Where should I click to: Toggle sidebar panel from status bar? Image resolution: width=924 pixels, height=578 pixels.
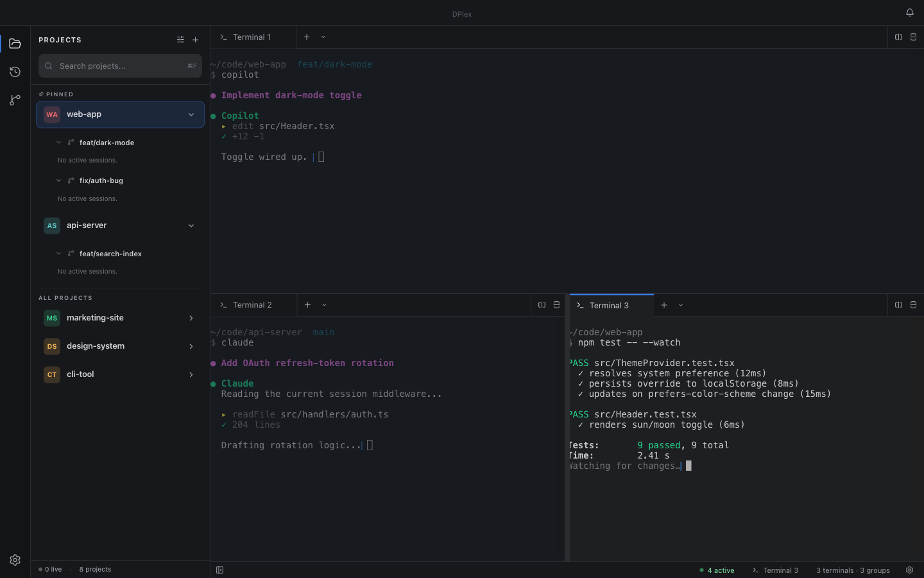(220, 570)
